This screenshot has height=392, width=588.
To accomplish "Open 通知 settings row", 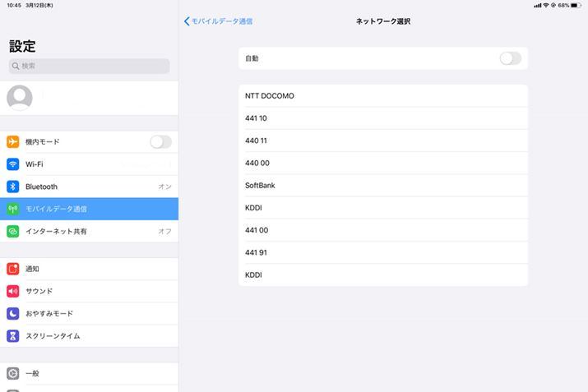I will tap(90, 269).
